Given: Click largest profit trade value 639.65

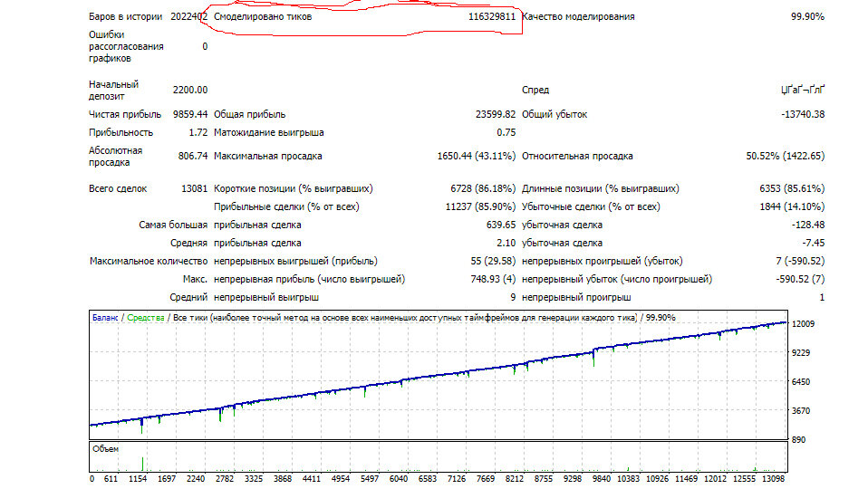Looking at the screenshot, I should click(x=500, y=225).
